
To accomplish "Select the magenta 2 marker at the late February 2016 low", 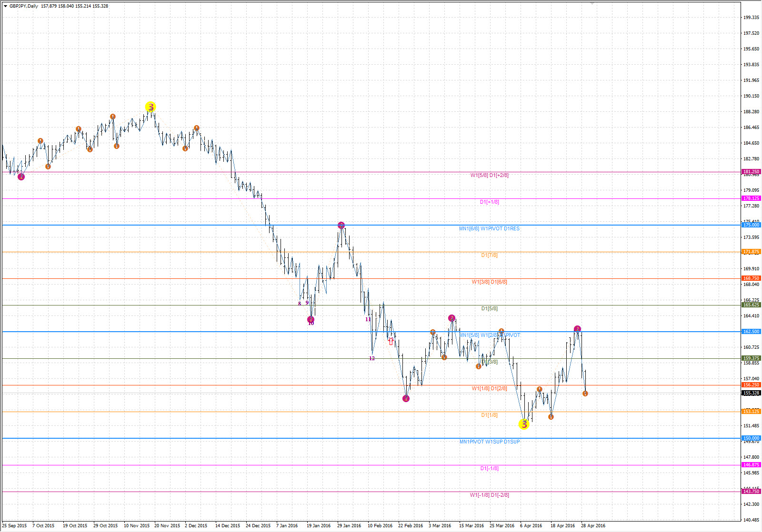I will 406,398.
